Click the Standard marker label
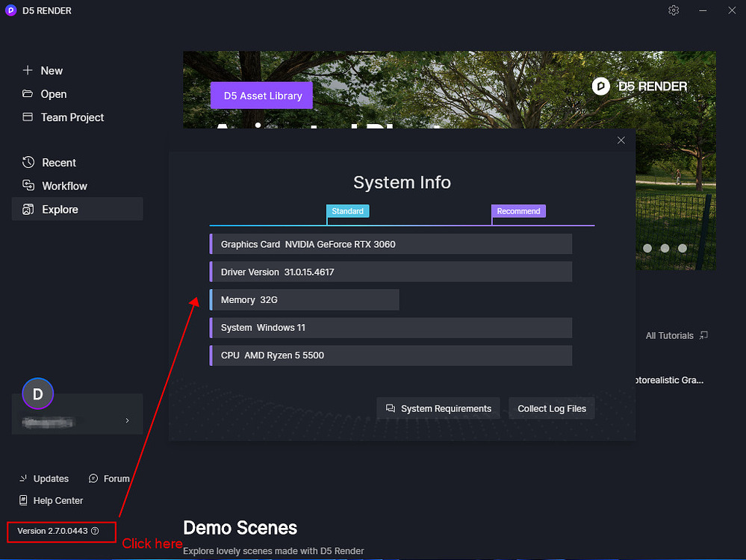 348,211
